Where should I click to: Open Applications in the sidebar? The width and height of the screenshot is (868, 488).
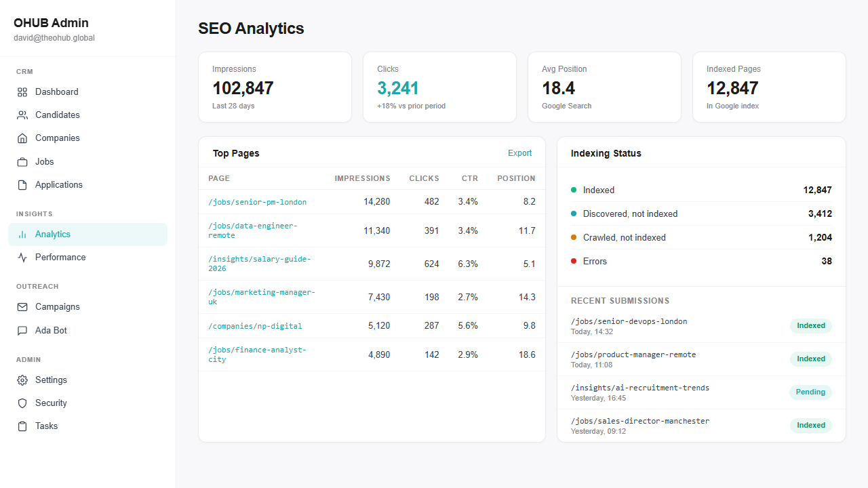tap(87, 185)
